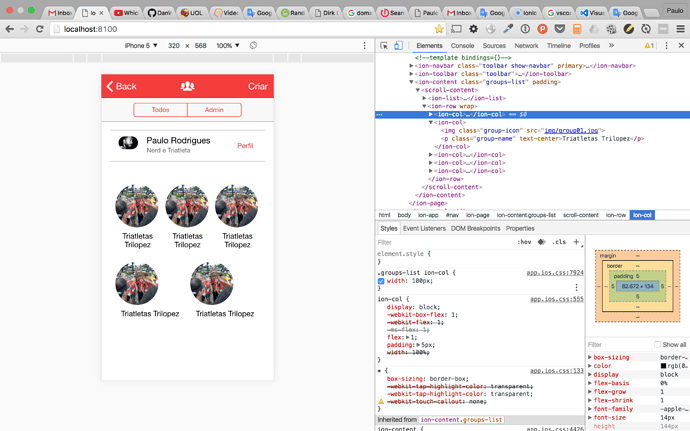Viewport: 690px width, 431px height.
Task: Open the Profiles tab
Action: coord(590,45)
